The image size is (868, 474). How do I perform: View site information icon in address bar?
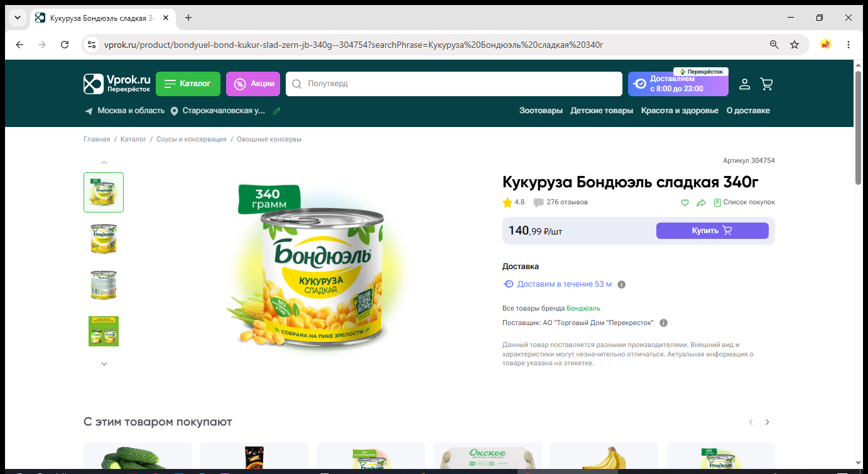(x=92, y=45)
